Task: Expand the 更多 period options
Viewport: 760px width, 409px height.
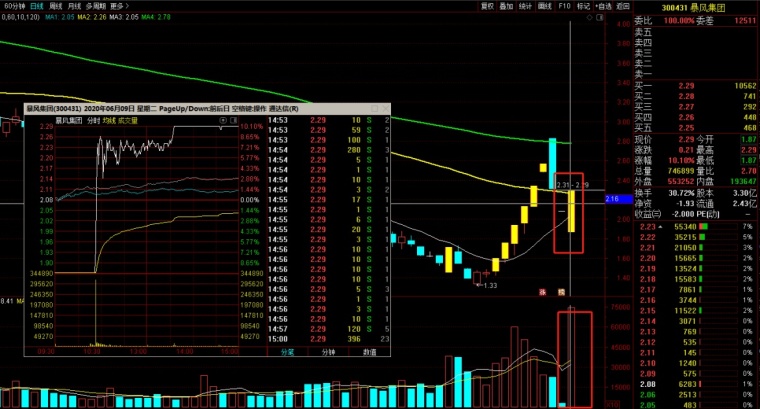Action: 119,6
